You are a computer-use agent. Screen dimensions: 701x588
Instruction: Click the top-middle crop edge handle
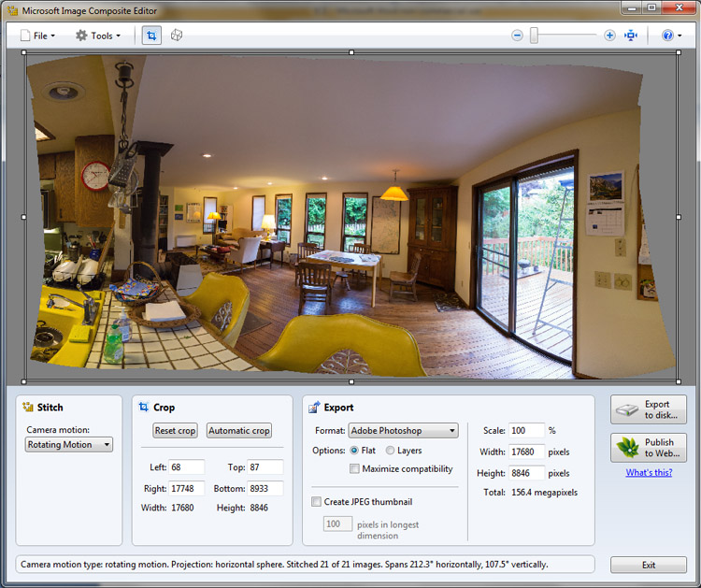351,52
